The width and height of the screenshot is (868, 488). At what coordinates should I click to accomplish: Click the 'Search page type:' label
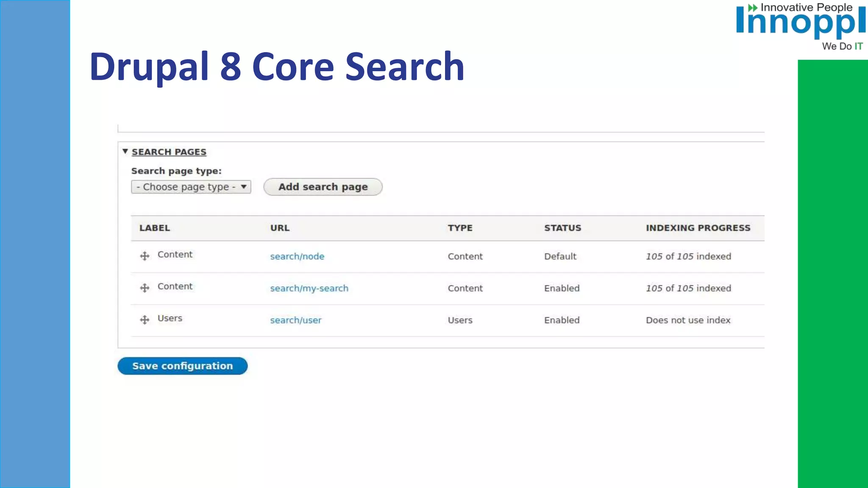[x=176, y=171]
